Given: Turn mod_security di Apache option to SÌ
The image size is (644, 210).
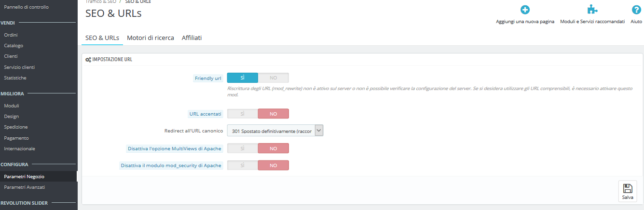Looking at the screenshot, I should click(243, 165).
